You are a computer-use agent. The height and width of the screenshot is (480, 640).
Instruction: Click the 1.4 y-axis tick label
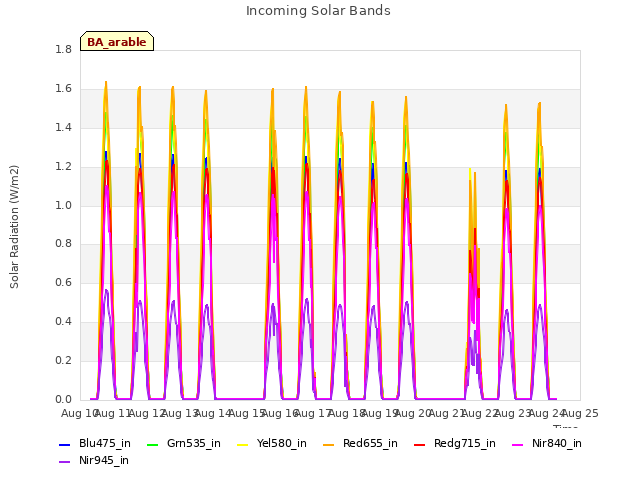pos(63,128)
